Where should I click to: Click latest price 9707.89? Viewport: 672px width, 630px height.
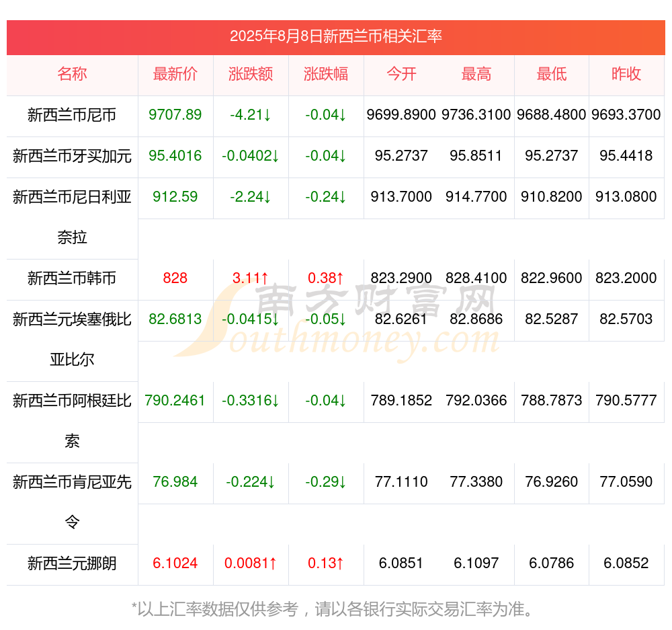(x=175, y=114)
